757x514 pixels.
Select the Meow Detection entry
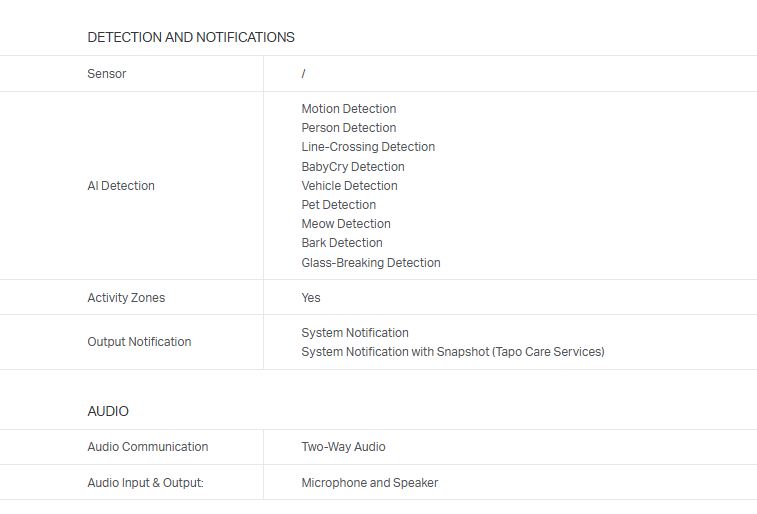346,224
